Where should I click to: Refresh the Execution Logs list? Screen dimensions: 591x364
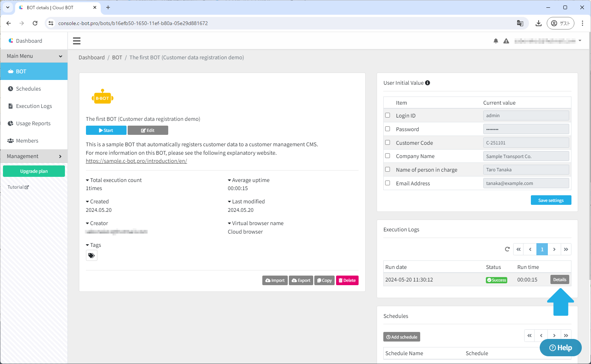(x=507, y=249)
